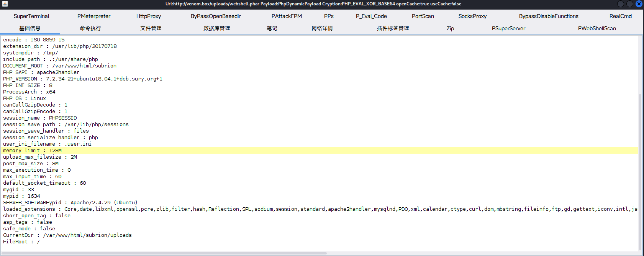This screenshot has width=644, height=256.
Task: Click the 'safe_mode : false' line
Action: point(29,229)
